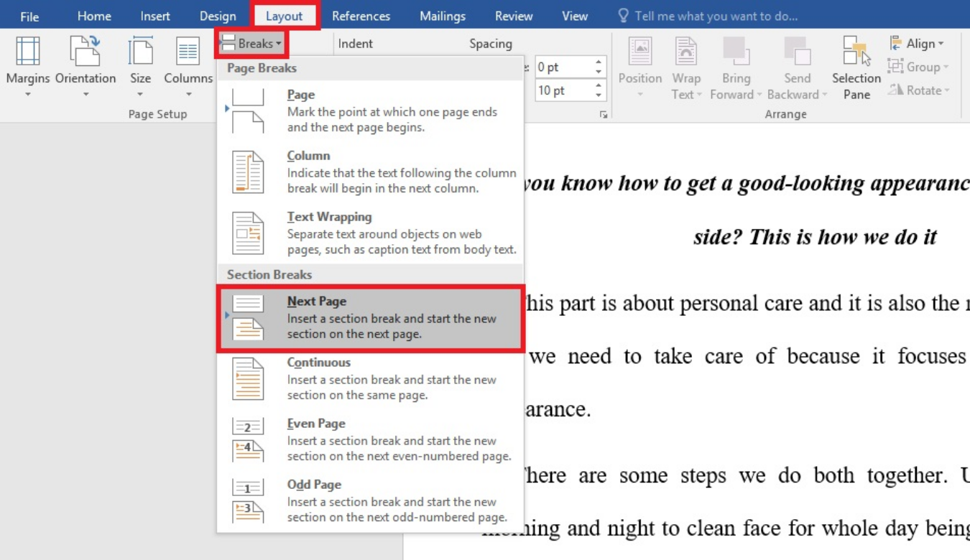The height and width of the screenshot is (560, 970).
Task: Click the 'Arrange' group label
Action: click(x=785, y=114)
